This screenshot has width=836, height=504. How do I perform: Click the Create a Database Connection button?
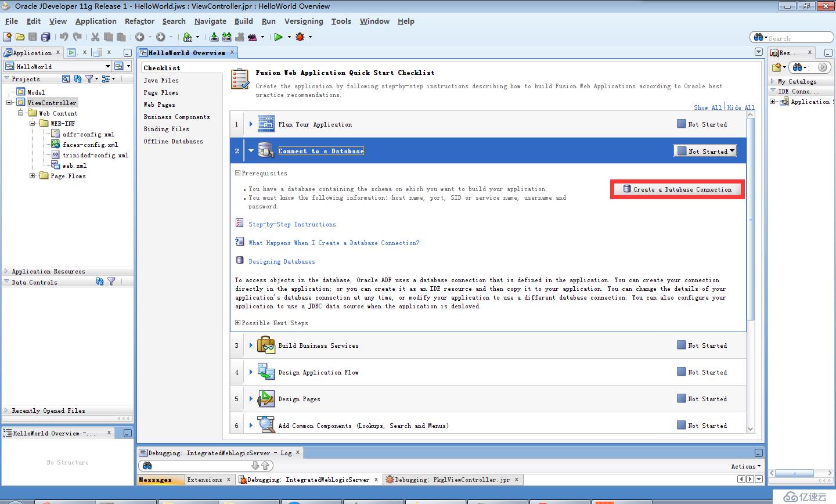(678, 189)
